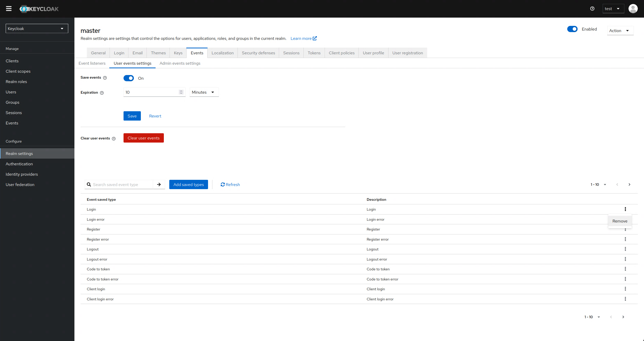This screenshot has height=341, width=644.
Task: Click the help question mark icon in header
Action: coord(592,9)
